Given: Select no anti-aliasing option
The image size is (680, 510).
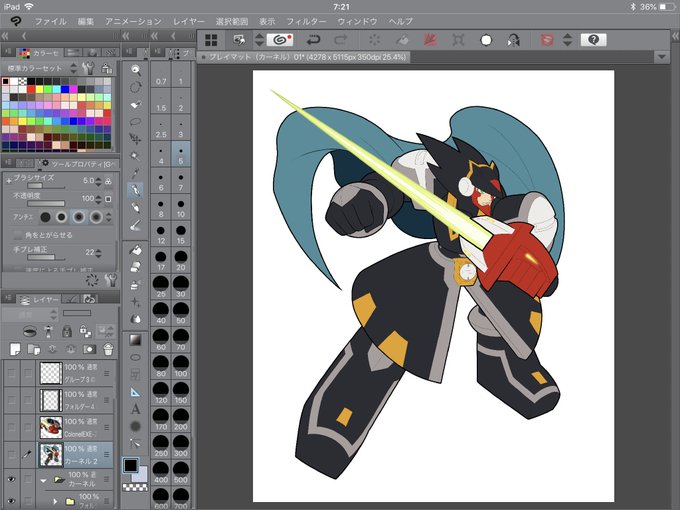Looking at the screenshot, I should [45, 217].
